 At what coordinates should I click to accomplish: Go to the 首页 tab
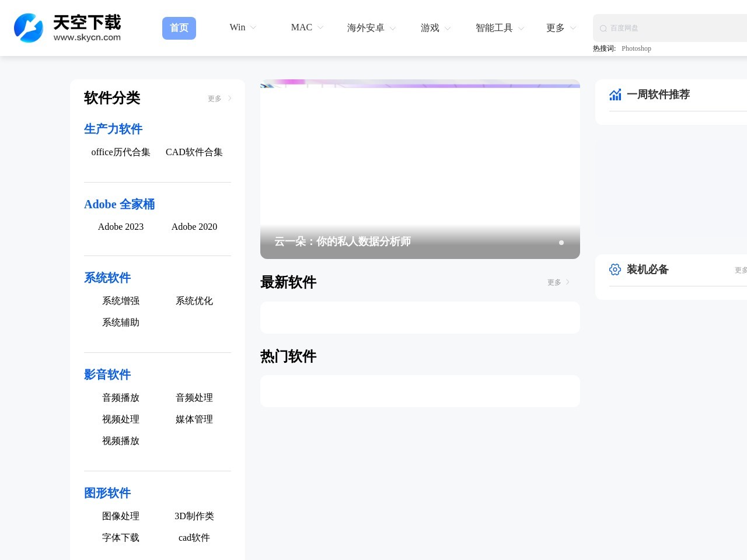179,28
